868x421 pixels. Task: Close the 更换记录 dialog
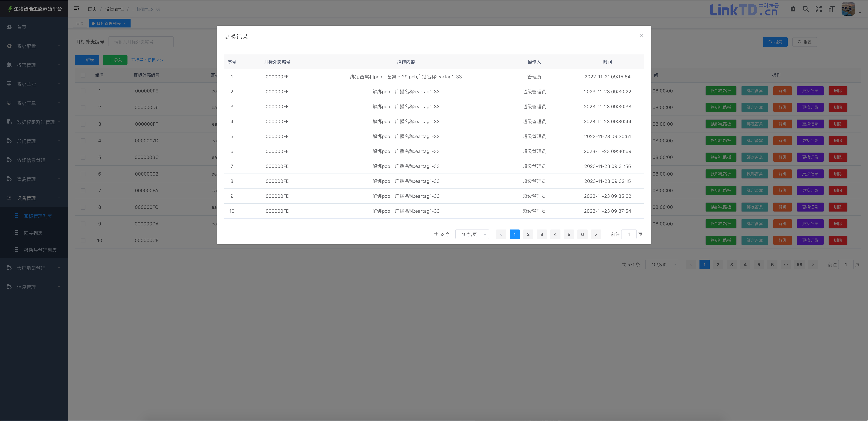641,35
